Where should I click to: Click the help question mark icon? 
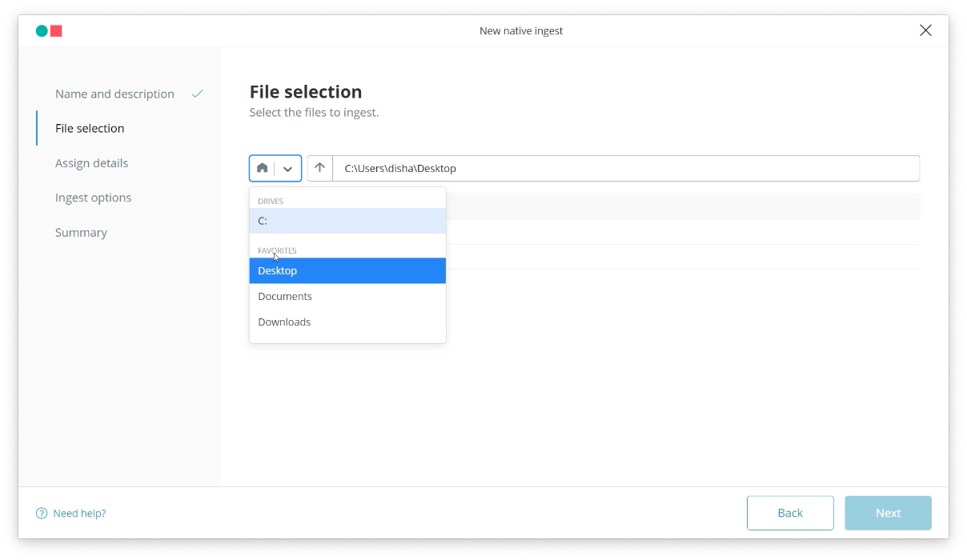tap(42, 514)
